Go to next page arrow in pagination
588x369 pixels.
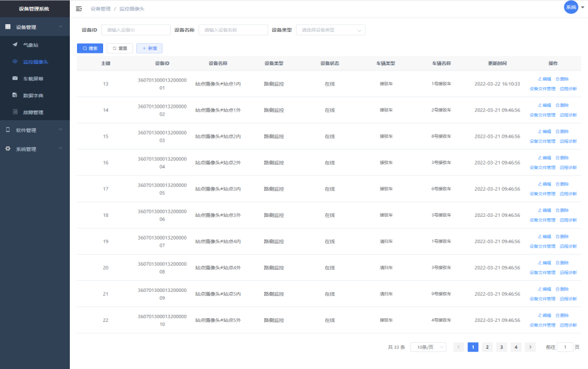[531, 347]
